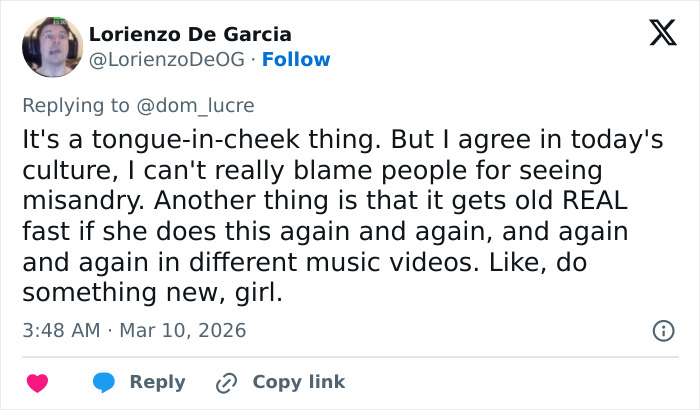The width and height of the screenshot is (700, 410).
Task: Click the word 'culture' in the tweet
Action: [61, 170]
